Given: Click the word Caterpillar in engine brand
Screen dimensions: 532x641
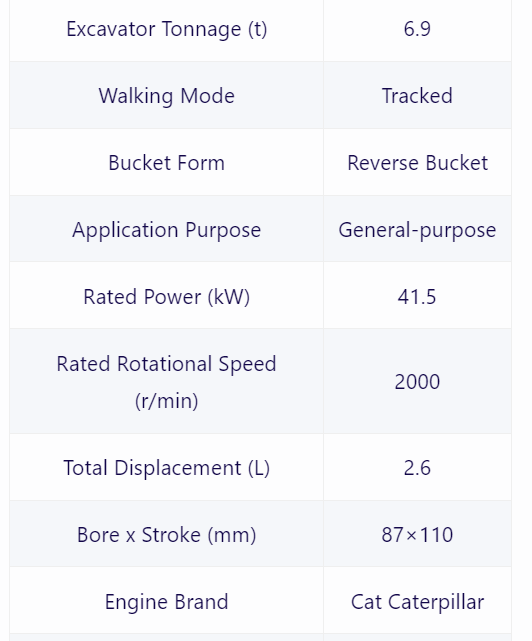Looking at the screenshot, I should click(x=436, y=602).
